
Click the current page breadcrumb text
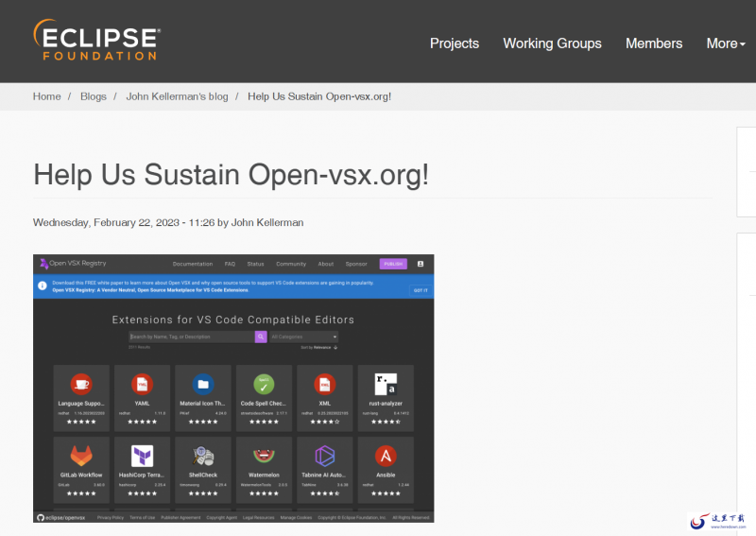319,96
